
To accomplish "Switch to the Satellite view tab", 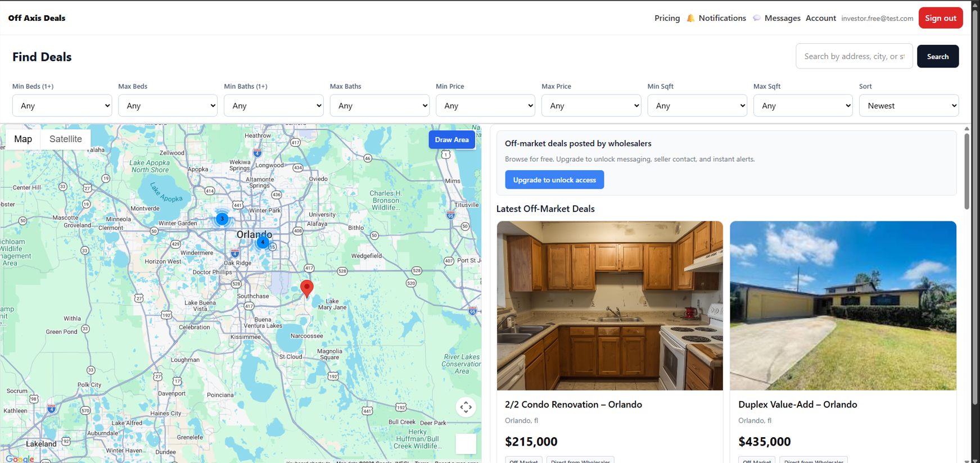I will (66, 139).
